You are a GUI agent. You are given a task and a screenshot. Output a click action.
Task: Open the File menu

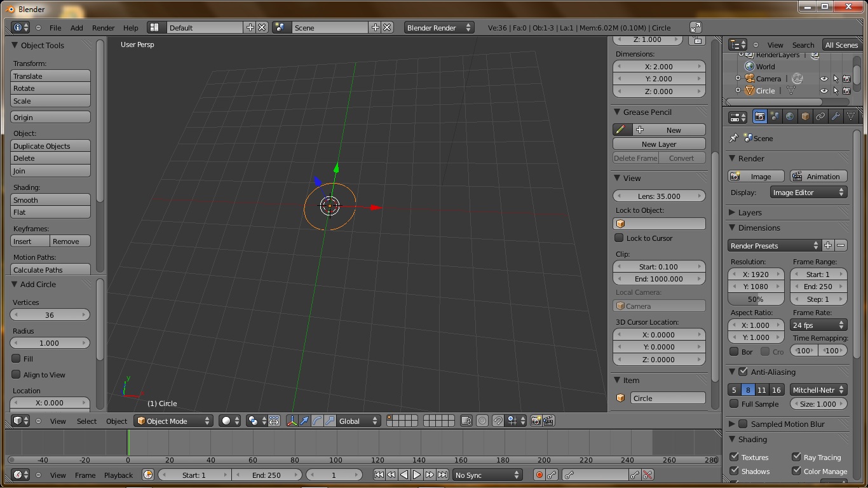coord(55,27)
